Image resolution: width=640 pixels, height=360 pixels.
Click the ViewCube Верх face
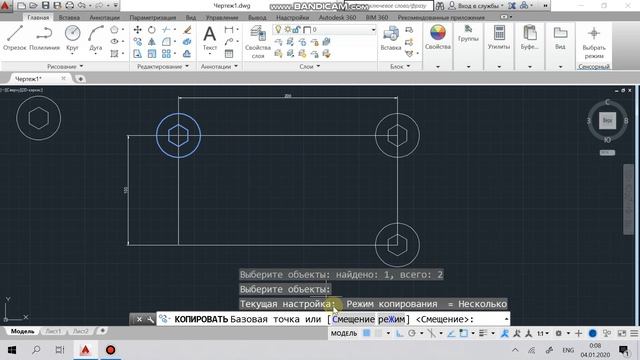point(607,120)
